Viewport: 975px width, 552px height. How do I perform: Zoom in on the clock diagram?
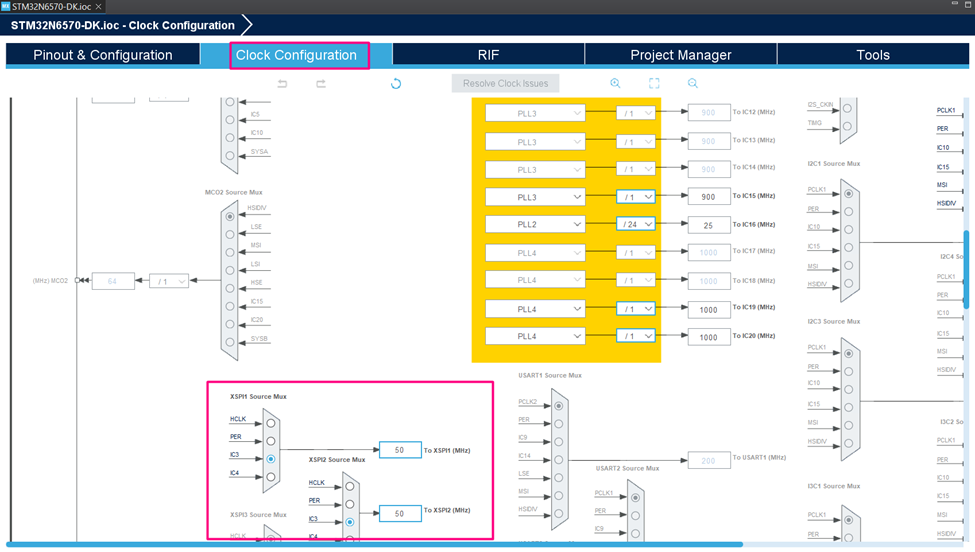[x=615, y=83]
